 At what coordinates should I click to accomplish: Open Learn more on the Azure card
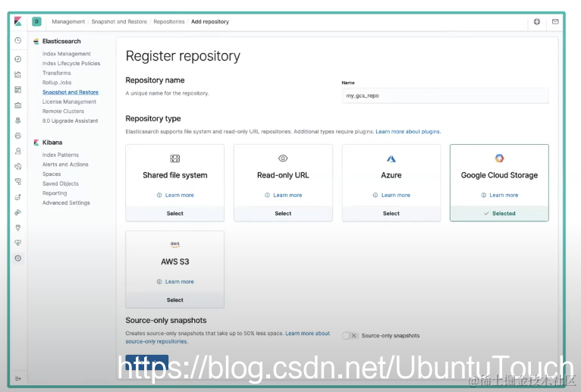[391, 196]
